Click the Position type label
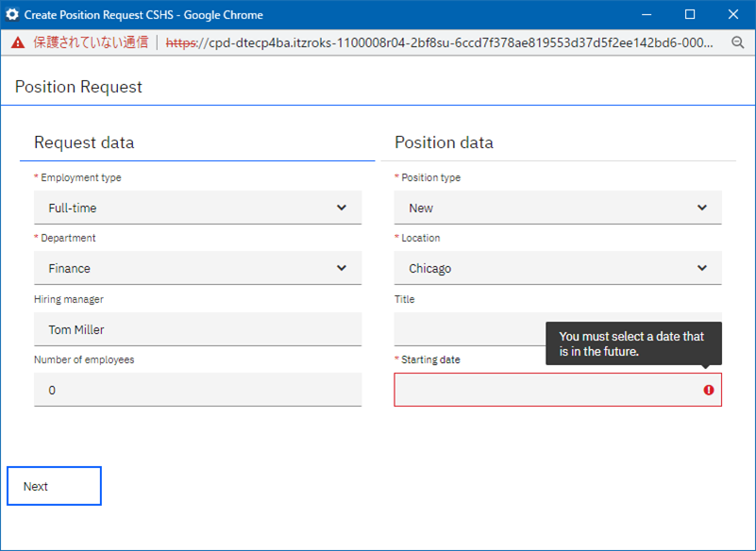 coord(431,177)
